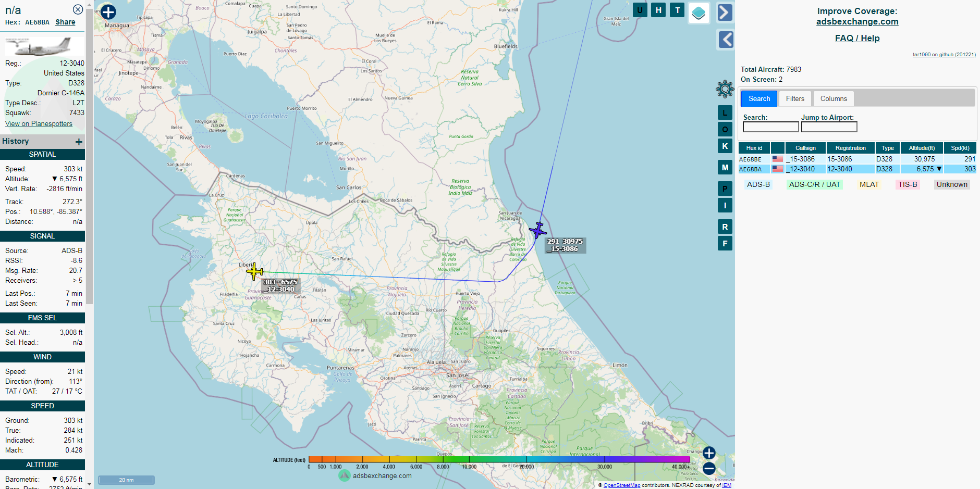Click the SPATIAL section header
Viewport: 980px width, 489px height.
coord(42,154)
